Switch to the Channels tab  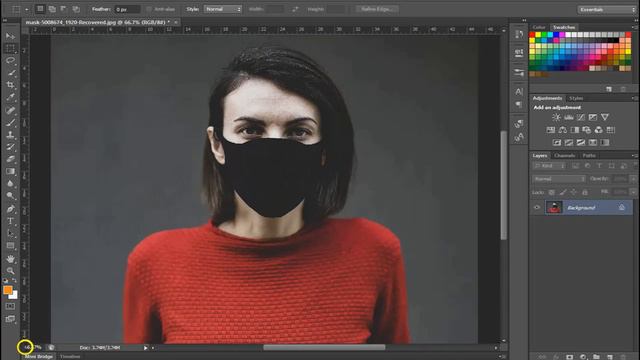pyautogui.click(x=565, y=156)
